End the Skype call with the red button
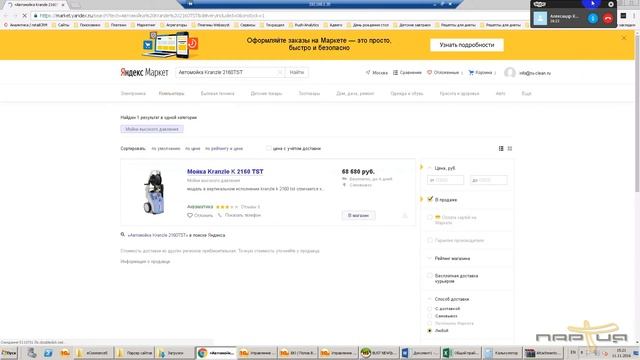This screenshot has height=360, width=640. [608, 18]
